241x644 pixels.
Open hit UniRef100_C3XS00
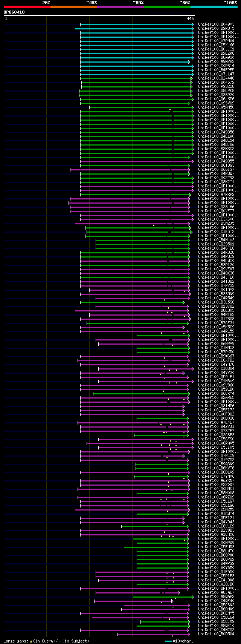[216, 219]
